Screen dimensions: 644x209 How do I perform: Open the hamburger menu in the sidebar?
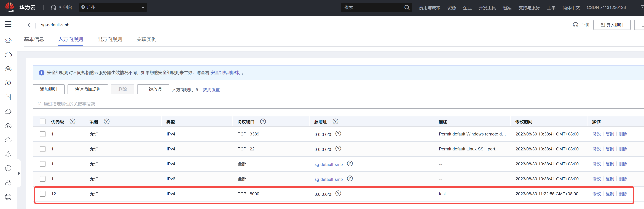[8, 24]
